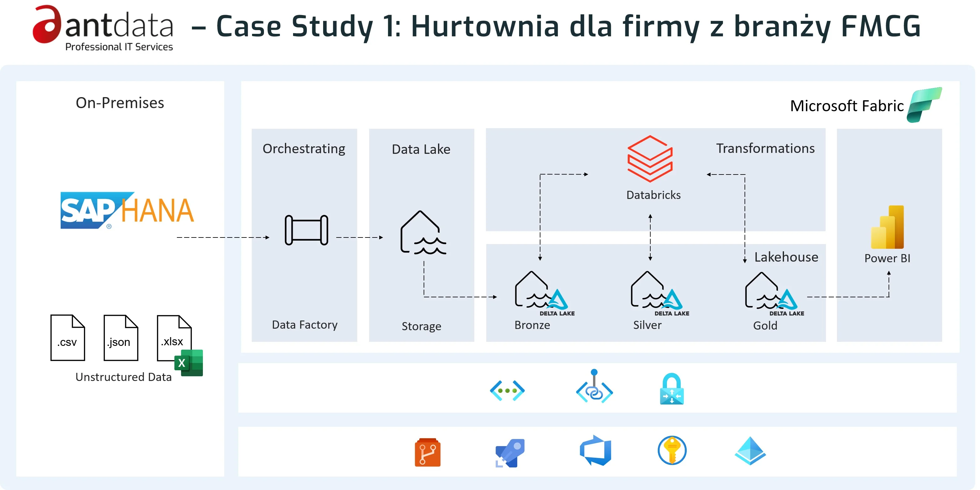Click the antdata logo

click(x=103, y=28)
